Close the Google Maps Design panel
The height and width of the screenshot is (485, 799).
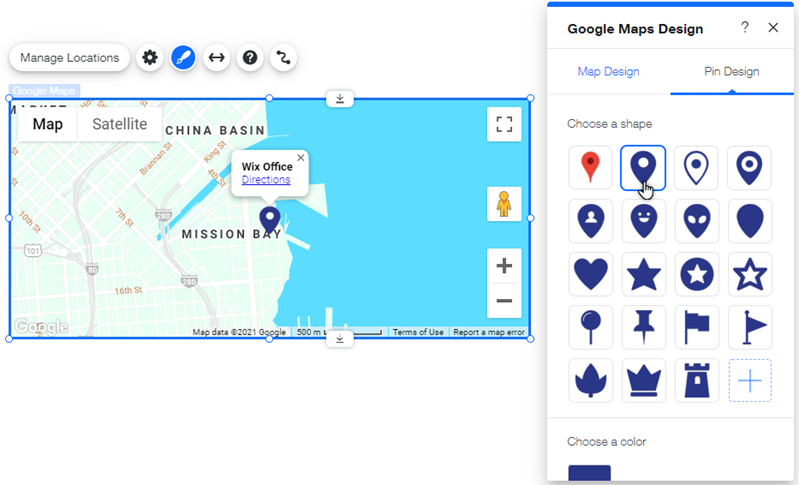pos(773,27)
